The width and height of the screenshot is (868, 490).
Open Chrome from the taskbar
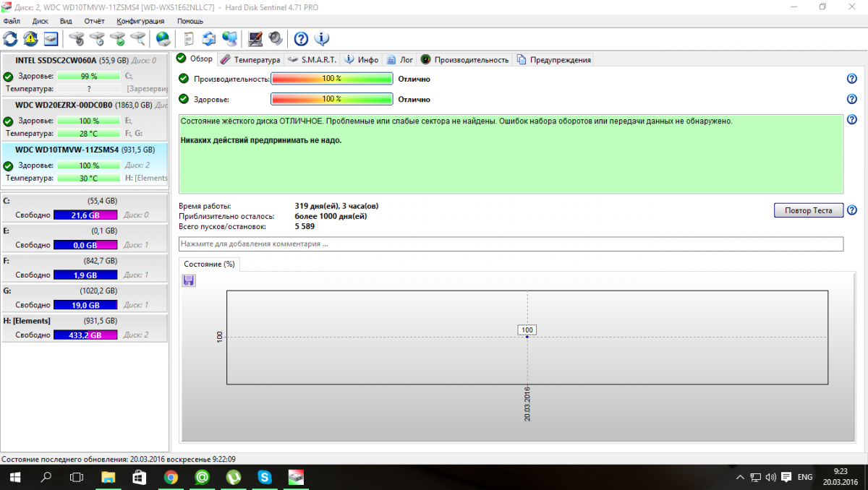[171, 477]
